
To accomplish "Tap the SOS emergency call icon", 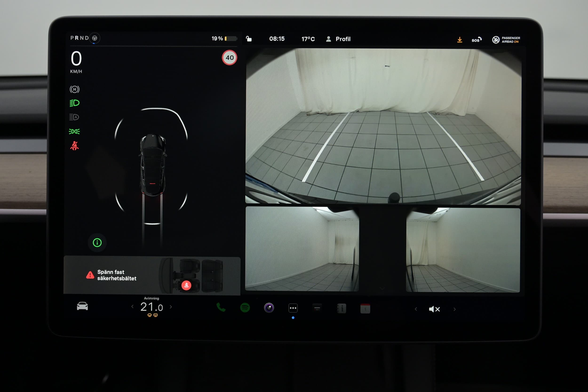I will (477, 40).
